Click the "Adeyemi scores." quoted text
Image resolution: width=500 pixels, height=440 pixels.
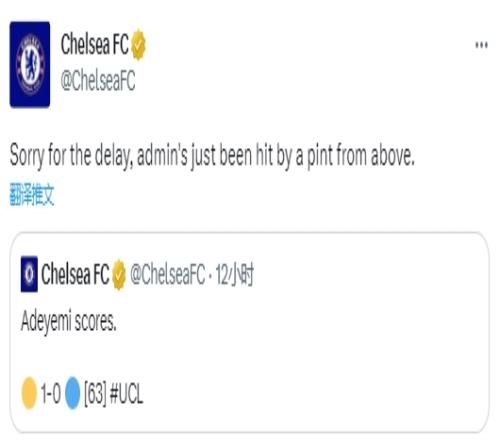[x=69, y=321]
